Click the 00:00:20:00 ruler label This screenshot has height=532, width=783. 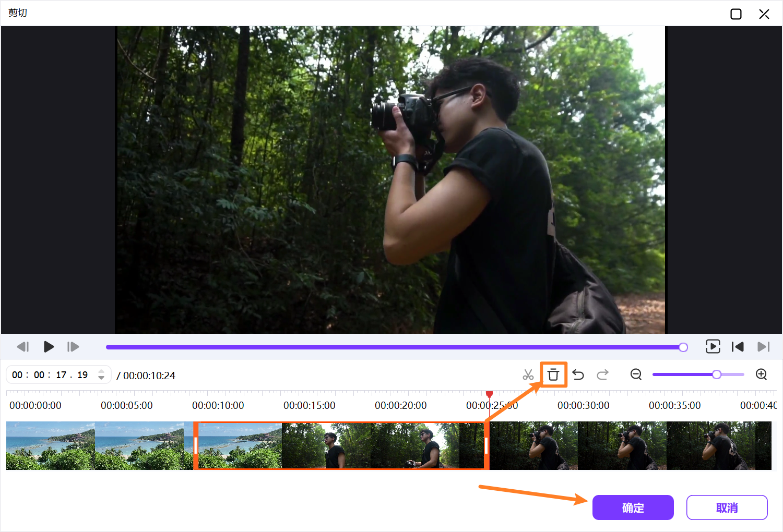point(401,405)
